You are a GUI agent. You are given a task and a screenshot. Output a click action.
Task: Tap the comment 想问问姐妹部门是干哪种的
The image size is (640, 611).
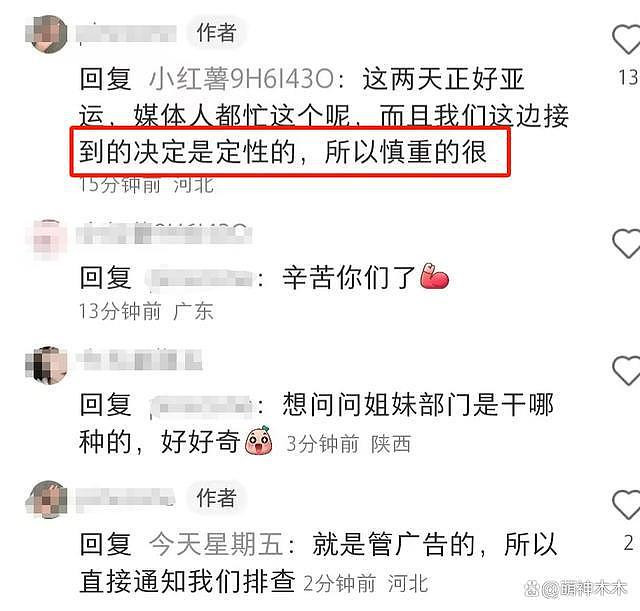coord(316,423)
